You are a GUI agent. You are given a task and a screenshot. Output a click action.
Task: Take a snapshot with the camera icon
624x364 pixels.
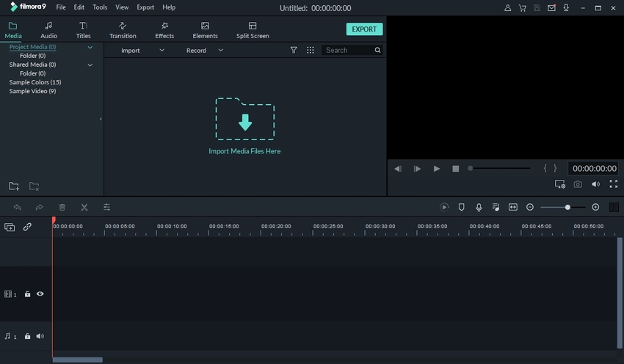(578, 185)
